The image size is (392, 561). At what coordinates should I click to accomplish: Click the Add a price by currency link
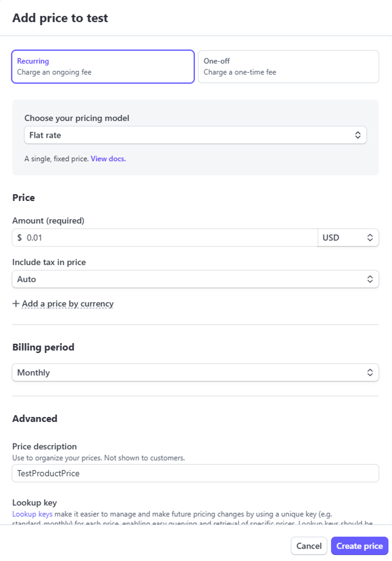coord(68,304)
